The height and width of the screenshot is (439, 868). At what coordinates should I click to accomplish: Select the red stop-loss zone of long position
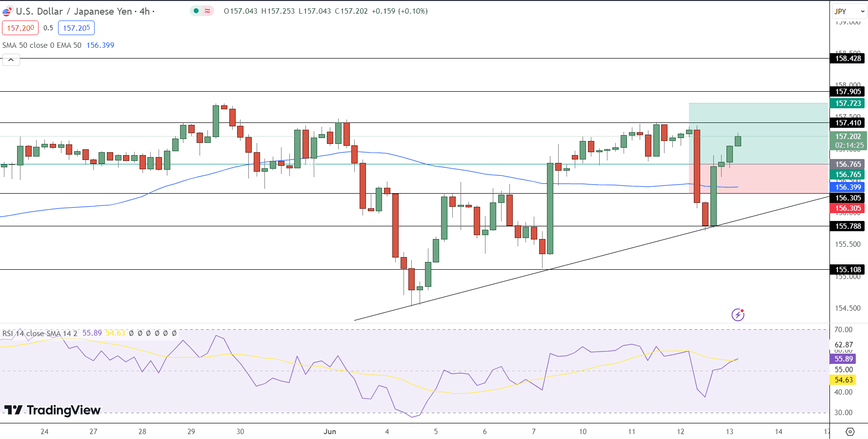click(x=758, y=179)
